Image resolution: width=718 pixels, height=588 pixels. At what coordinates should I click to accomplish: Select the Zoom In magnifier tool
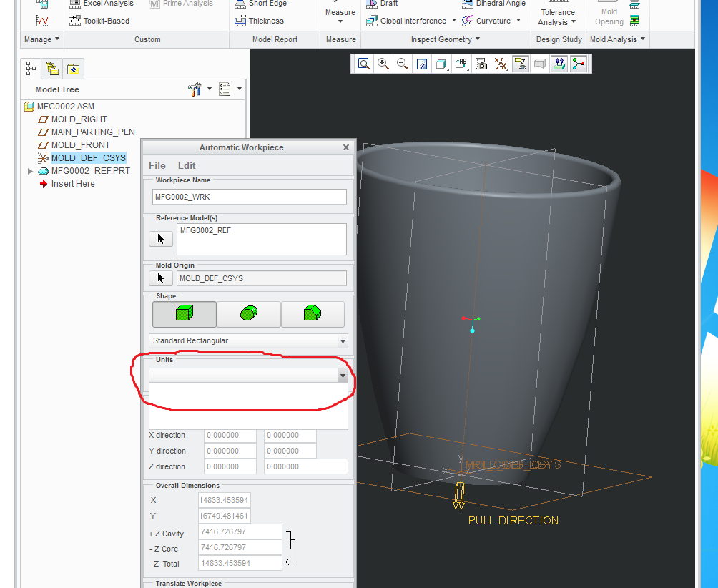[383, 64]
